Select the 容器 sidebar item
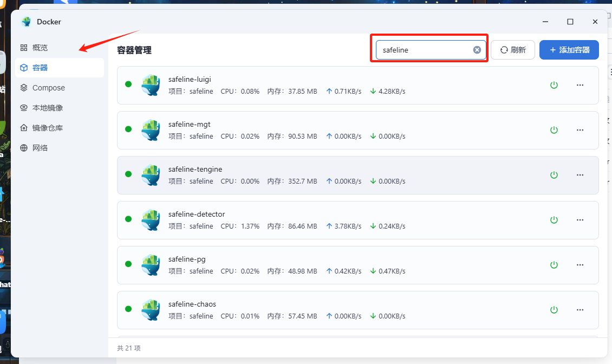612x364 pixels. tap(60, 68)
